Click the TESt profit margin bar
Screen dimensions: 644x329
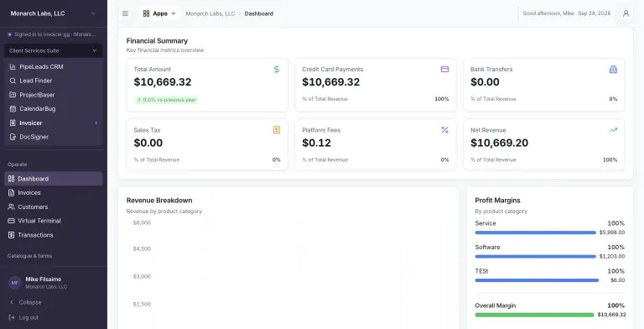(537, 280)
